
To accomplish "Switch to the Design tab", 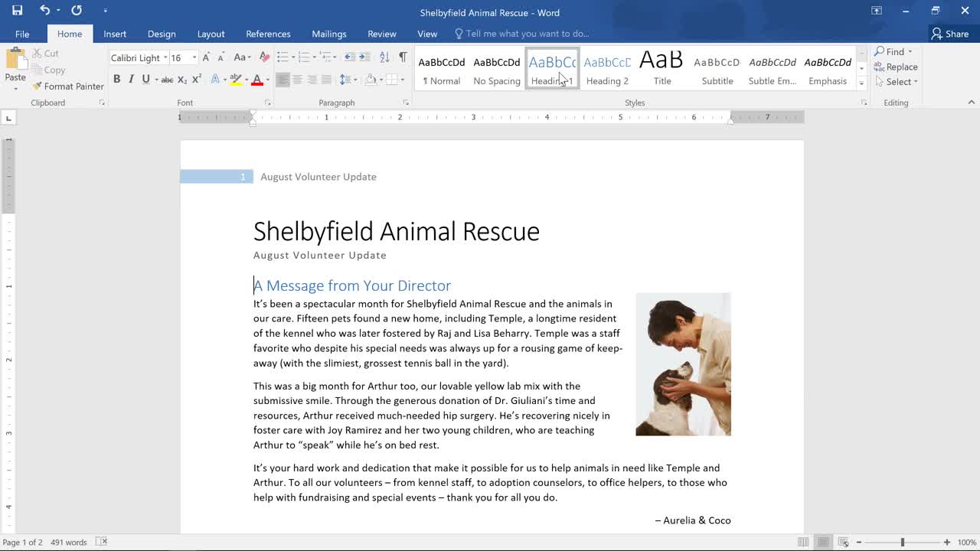I will coord(162,34).
